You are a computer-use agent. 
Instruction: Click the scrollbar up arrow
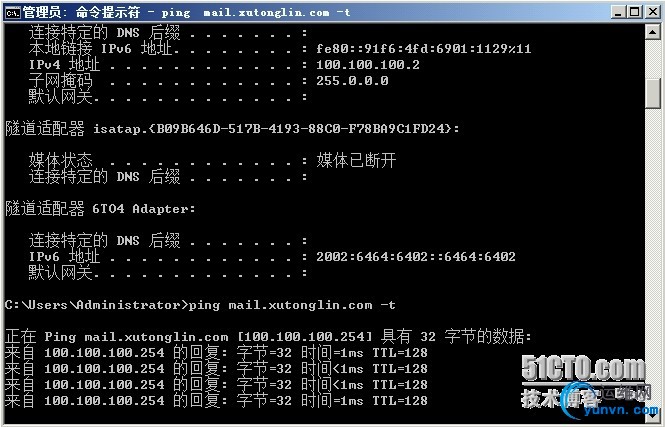click(653, 32)
